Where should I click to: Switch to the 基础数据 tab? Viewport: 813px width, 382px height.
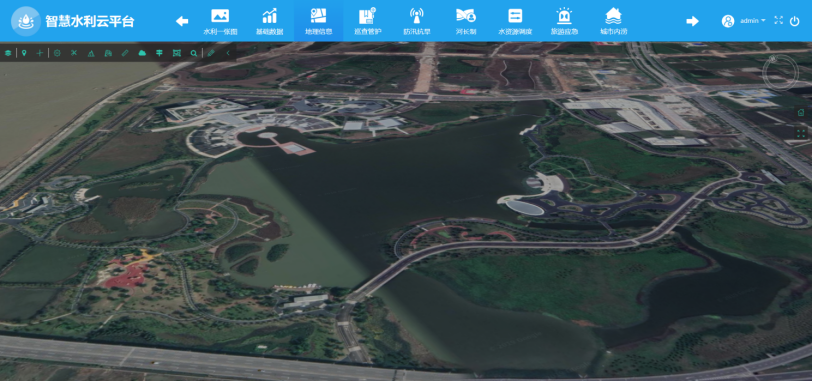269,22
